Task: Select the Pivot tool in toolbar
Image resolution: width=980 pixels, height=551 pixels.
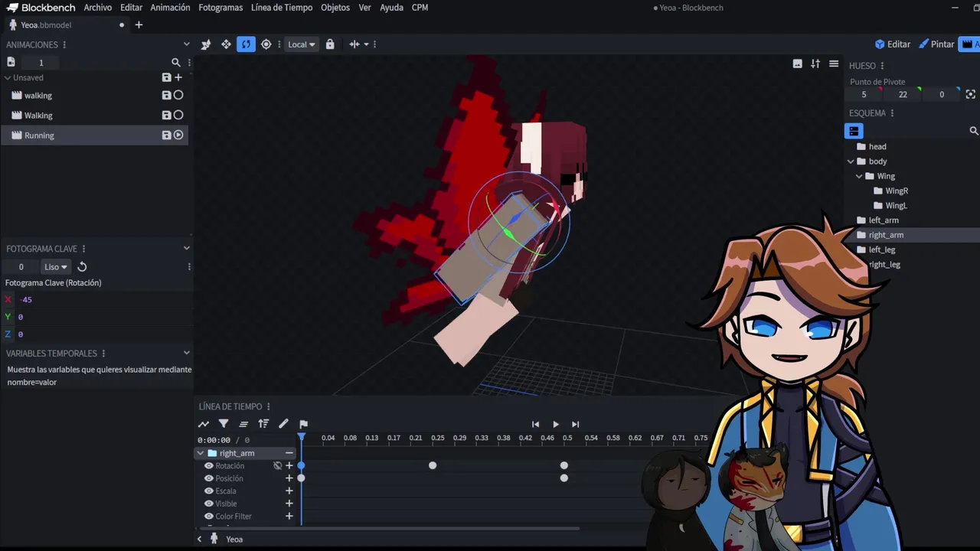Action: [x=266, y=44]
